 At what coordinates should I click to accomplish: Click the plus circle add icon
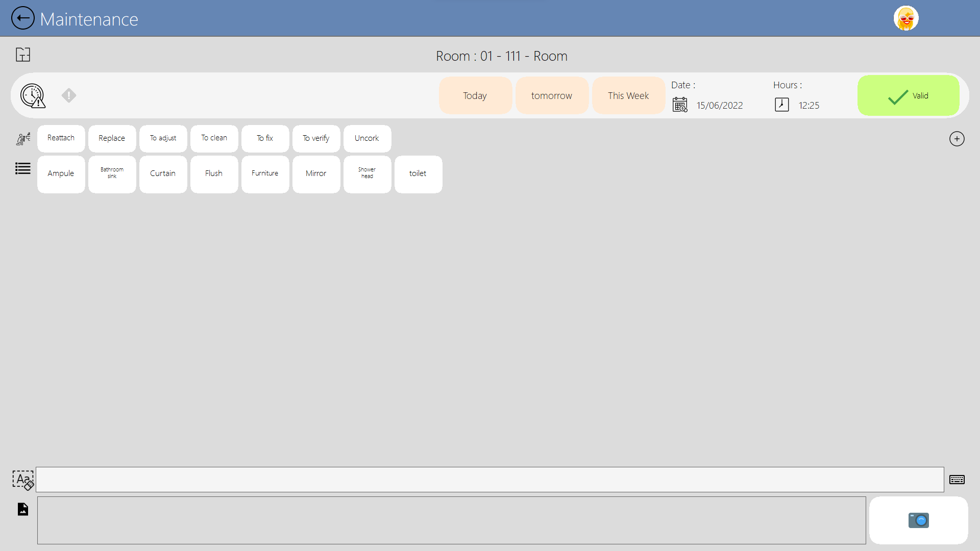(957, 139)
